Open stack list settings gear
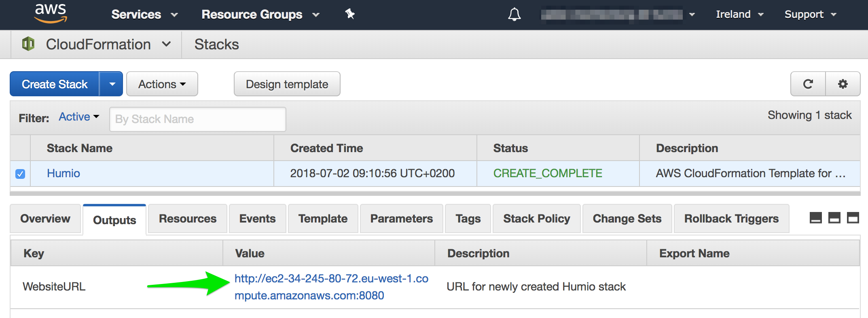868x318 pixels. (x=843, y=84)
